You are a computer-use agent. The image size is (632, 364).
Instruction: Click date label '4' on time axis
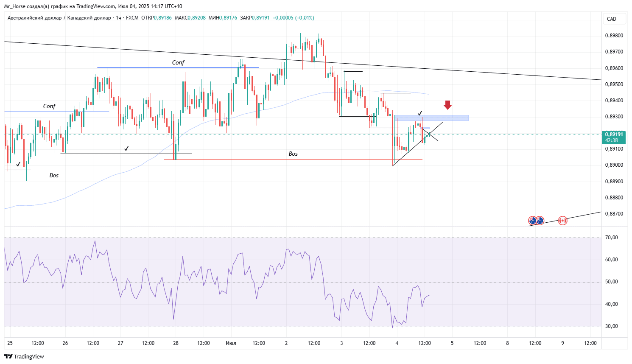coord(397,343)
